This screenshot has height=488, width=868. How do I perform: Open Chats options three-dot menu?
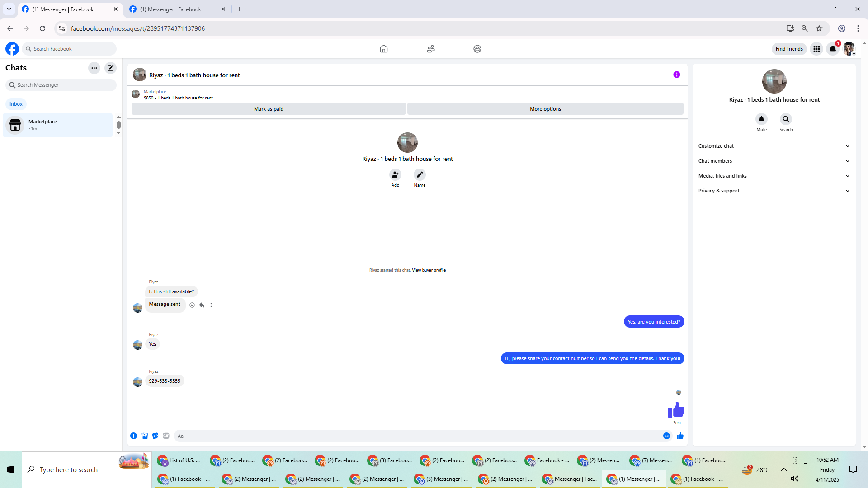(x=94, y=68)
